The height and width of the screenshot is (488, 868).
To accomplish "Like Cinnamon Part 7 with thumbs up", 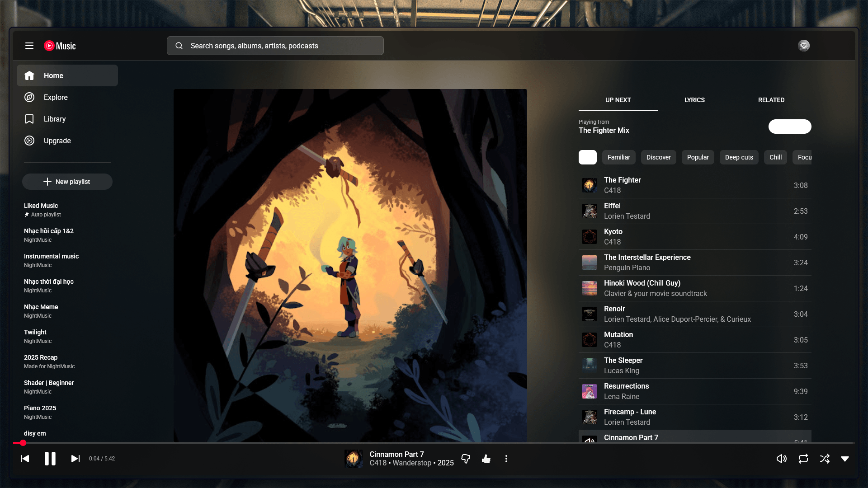I will coord(486,459).
